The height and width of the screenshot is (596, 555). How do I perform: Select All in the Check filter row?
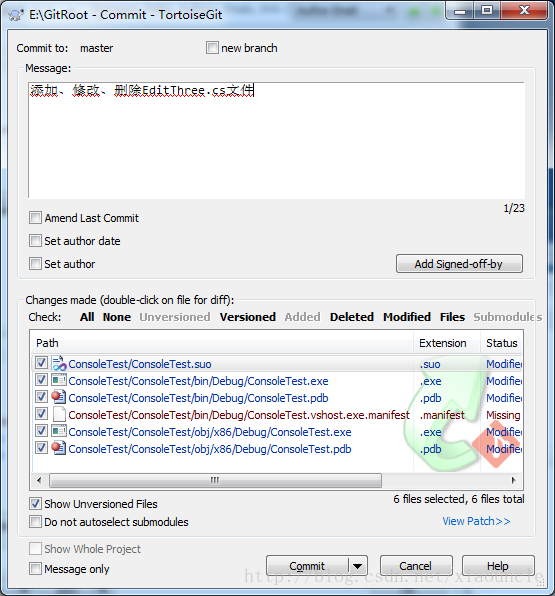point(87,317)
